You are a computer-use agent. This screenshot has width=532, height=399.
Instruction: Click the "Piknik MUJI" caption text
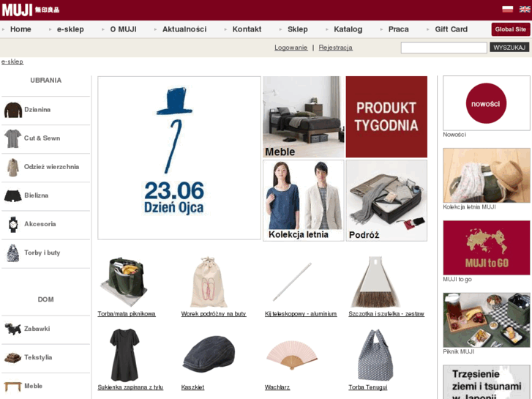tap(458, 351)
